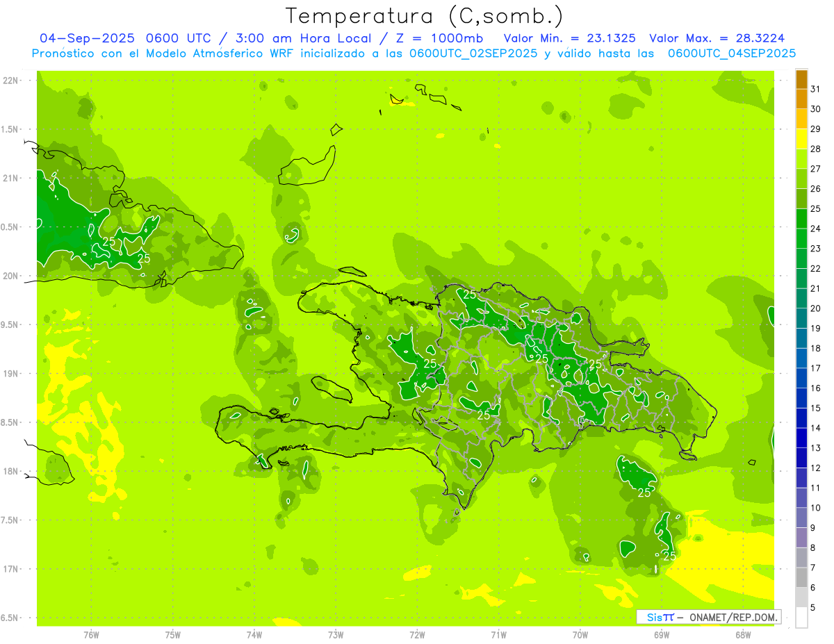Select the lime swatch between 27 and 28
This screenshot has width=834, height=644.
(801, 158)
